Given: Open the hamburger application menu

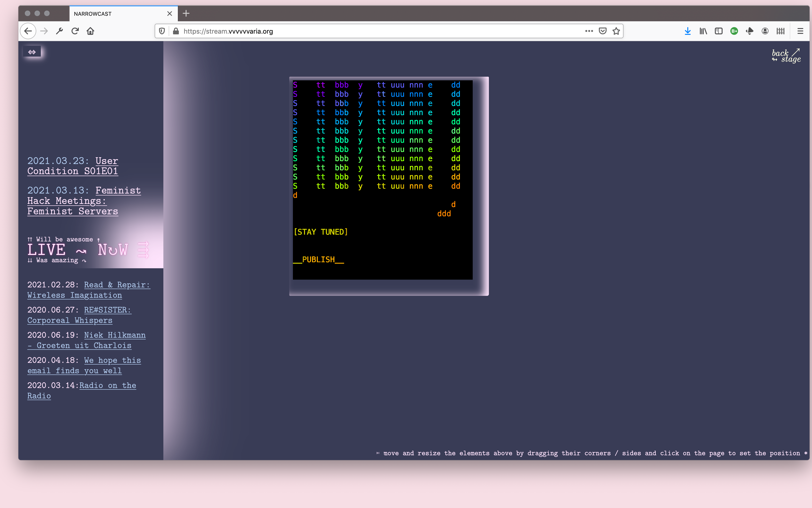Looking at the screenshot, I should [x=800, y=31].
